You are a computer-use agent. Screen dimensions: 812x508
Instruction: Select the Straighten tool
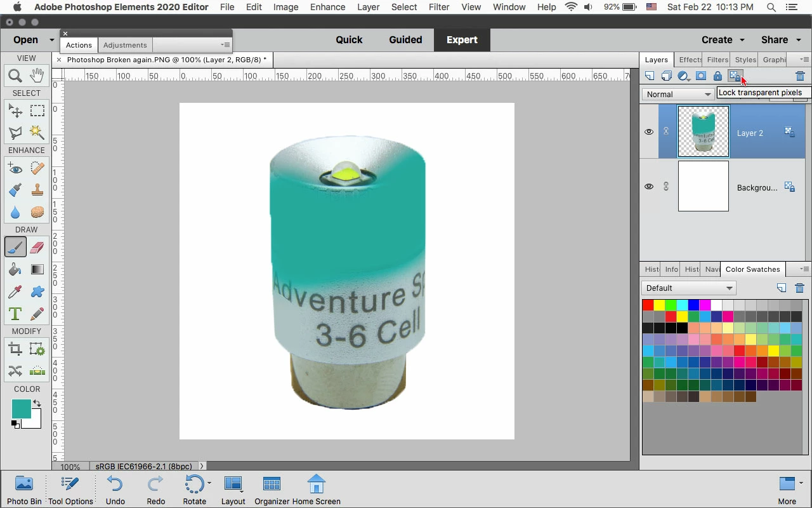click(x=37, y=371)
